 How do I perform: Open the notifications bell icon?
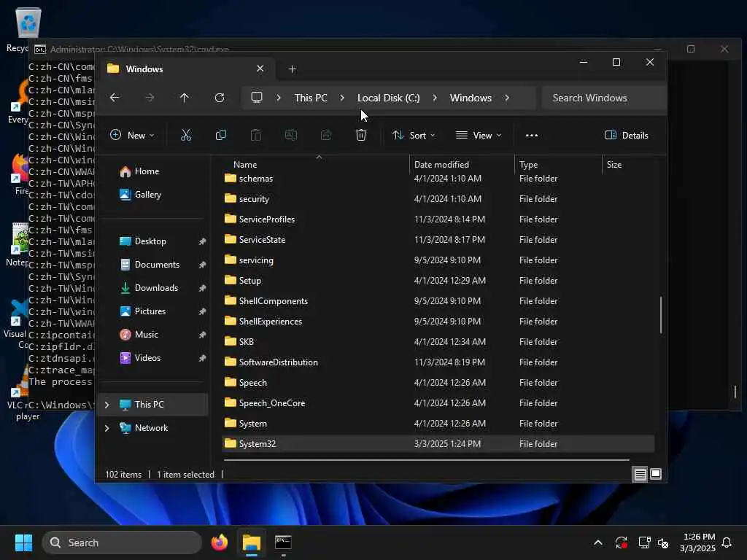tap(727, 542)
